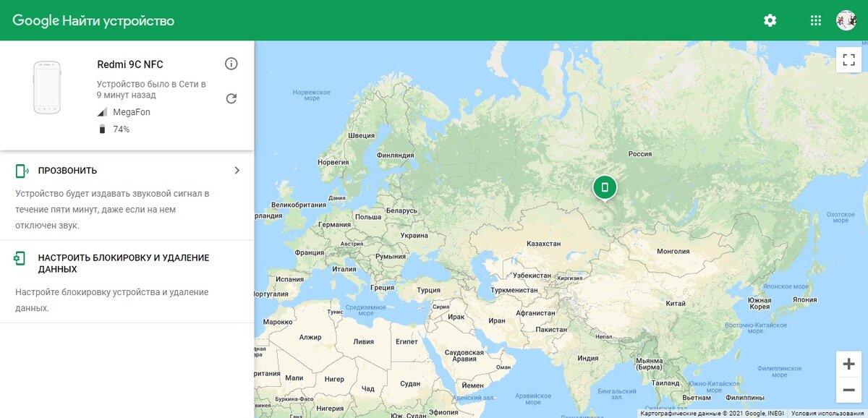Click the Швеция label on the map

coord(361,135)
